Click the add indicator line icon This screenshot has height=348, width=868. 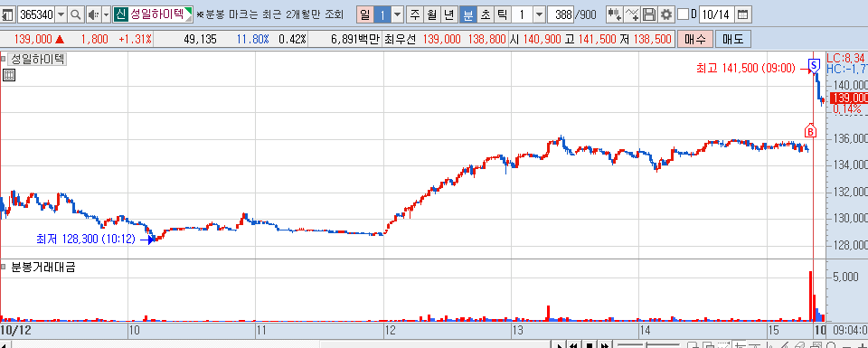pos(632,14)
